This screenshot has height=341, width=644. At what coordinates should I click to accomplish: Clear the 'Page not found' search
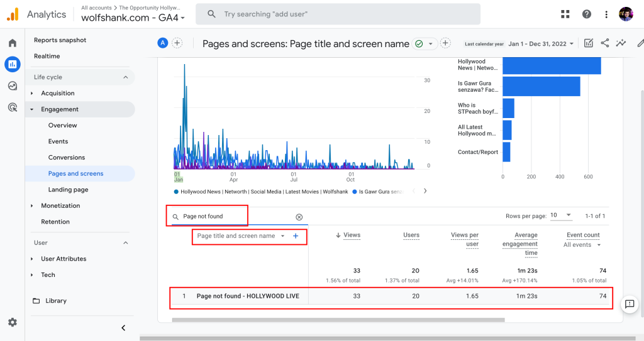299,217
